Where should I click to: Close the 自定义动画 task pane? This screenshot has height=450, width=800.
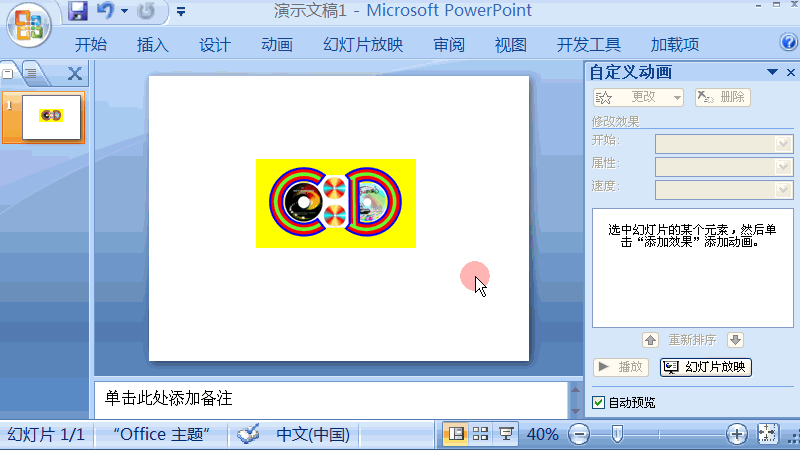point(791,72)
